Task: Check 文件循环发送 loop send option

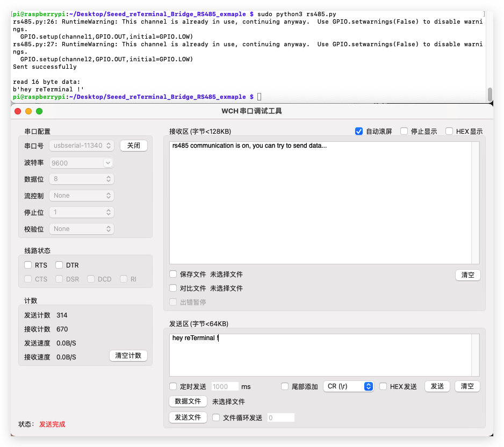Action: 216,417
